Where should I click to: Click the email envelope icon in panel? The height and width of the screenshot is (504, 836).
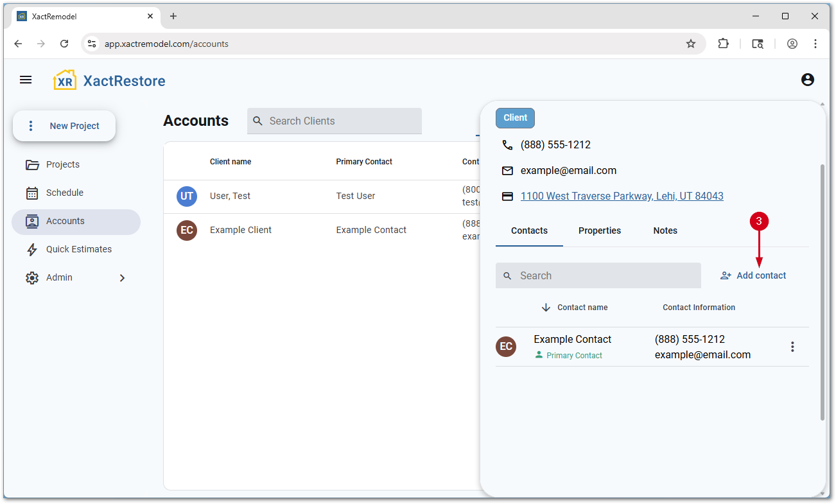click(507, 171)
